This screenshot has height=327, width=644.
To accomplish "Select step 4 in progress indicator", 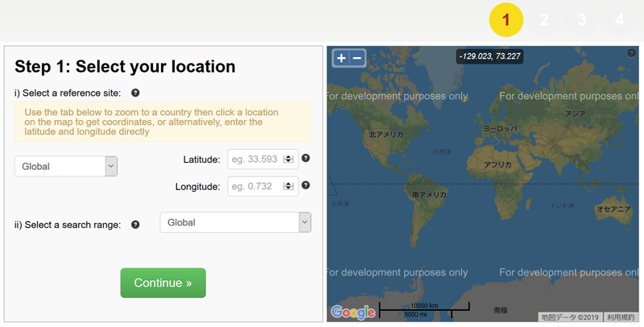I will tap(619, 20).
